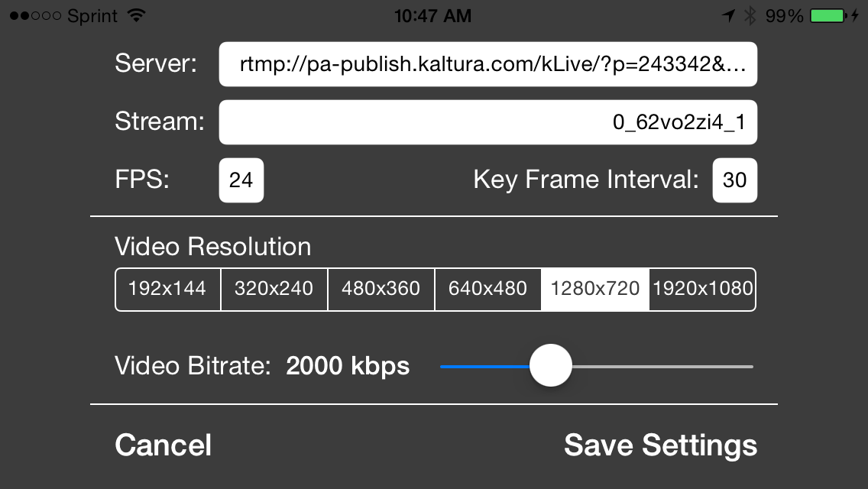The width and height of the screenshot is (868, 489).
Task: Click the Video Bitrate slider knob
Action: coord(550,365)
